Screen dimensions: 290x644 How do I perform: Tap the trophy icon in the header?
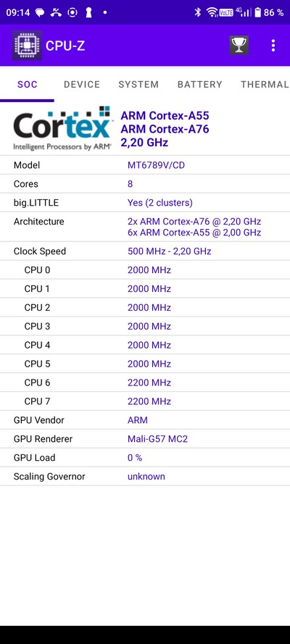(x=239, y=45)
